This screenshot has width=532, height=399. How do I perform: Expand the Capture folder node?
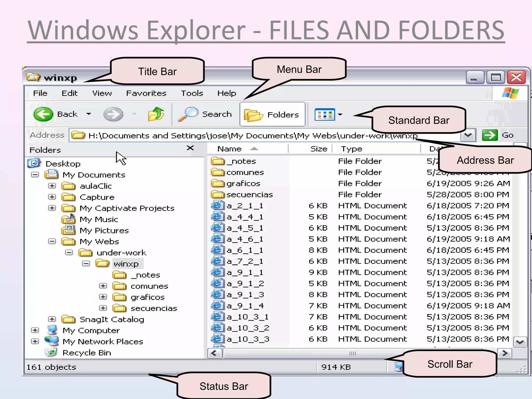[x=52, y=197]
